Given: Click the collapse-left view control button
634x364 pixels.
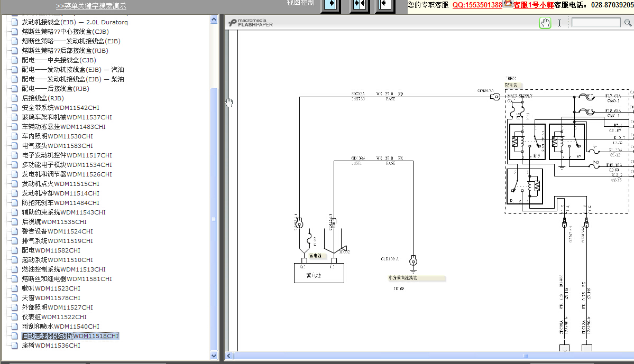Looking at the screenshot, I should (385, 6).
